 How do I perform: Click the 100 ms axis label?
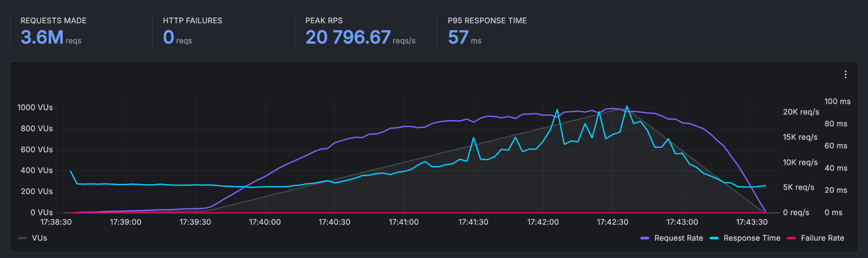tap(837, 102)
